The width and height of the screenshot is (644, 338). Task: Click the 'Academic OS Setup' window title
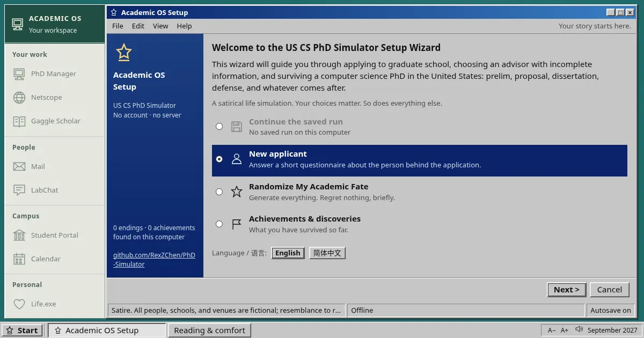pyautogui.click(x=155, y=12)
